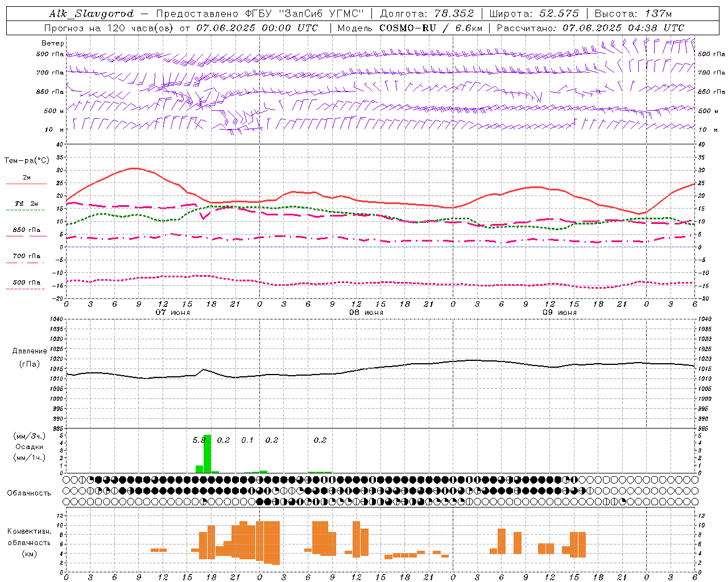Click the 10 м wind level label at left
Image resolution: width=728 pixels, height=582 pixels.
(x=55, y=130)
